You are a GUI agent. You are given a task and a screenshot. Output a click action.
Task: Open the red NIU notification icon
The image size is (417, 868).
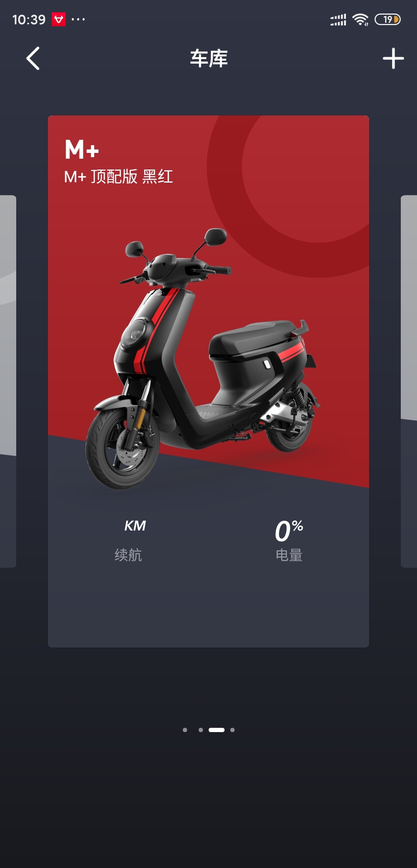pyautogui.click(x=59, y=19)
